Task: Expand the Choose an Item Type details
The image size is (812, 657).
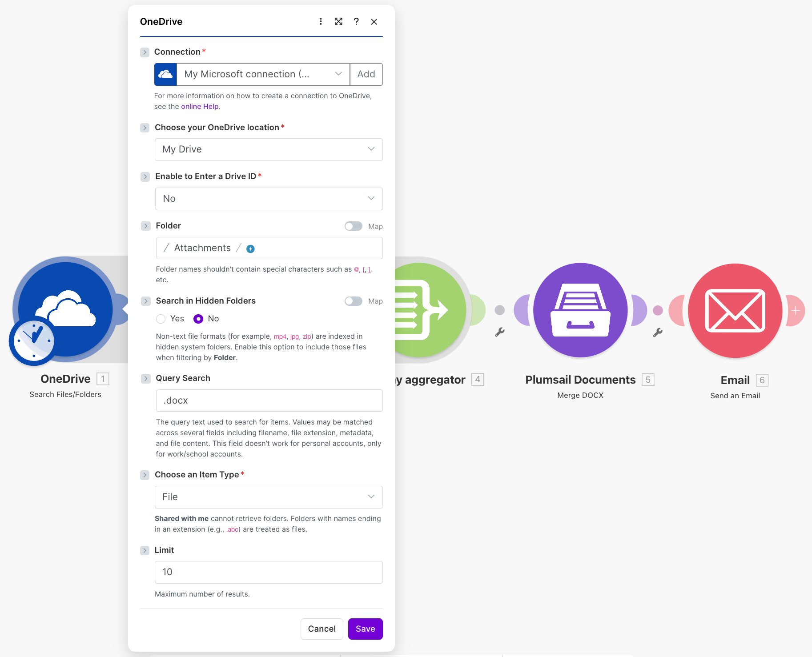Action: [x=145, y=475]
